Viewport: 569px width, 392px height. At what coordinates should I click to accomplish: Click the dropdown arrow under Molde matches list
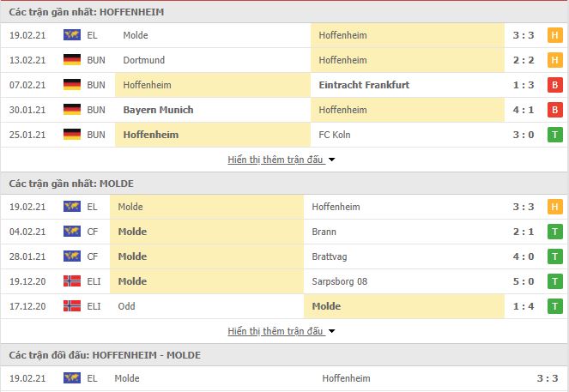tap(331, 331)
